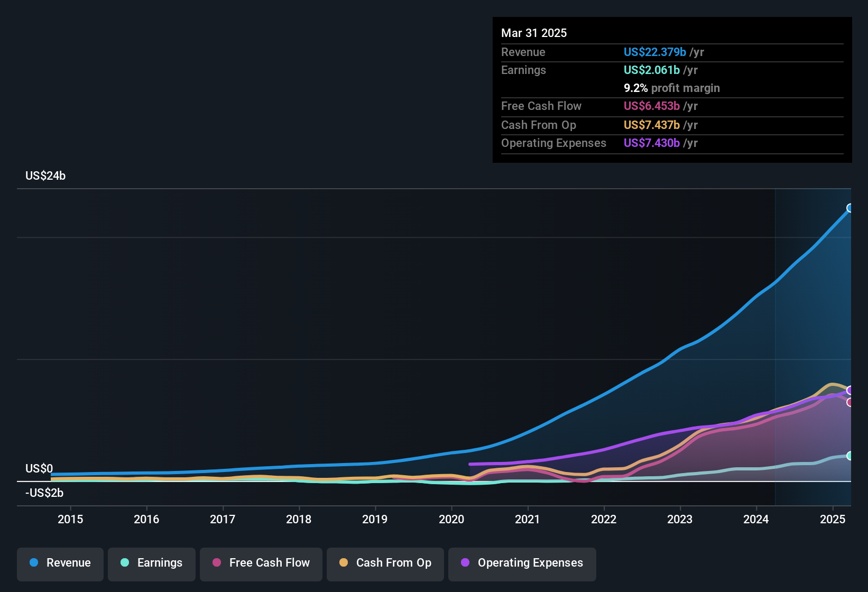Click the US$7.437b cash from op value
The height and width of the screenshot is (592, 868).
click(652, 125)
